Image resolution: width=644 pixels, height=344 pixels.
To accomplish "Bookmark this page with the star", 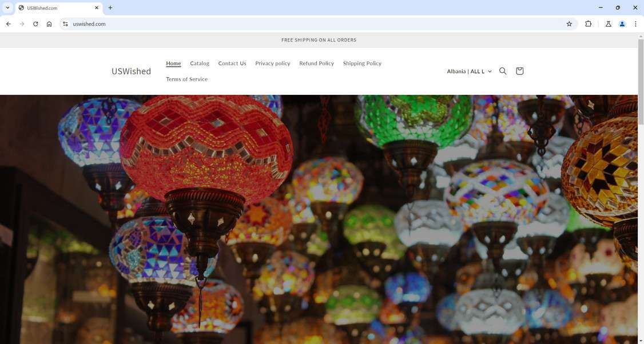I will pyautogui.click(x=569, y=24).
